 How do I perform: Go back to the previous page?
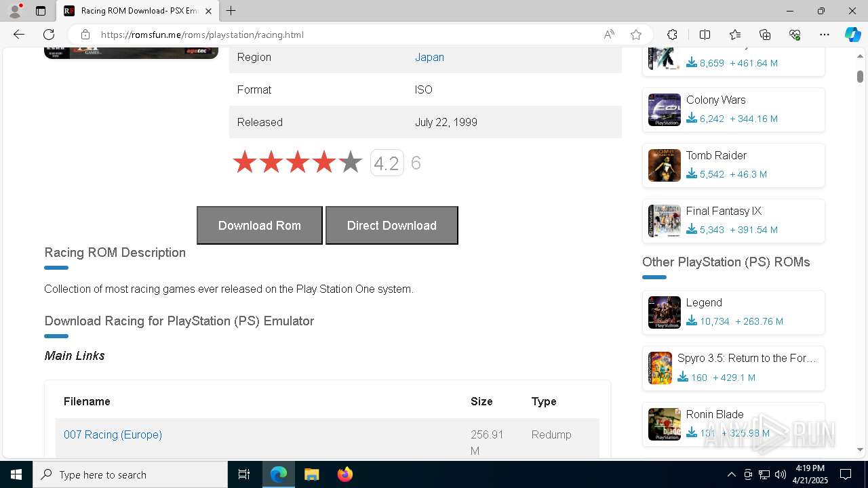click(x=19, y=35)
